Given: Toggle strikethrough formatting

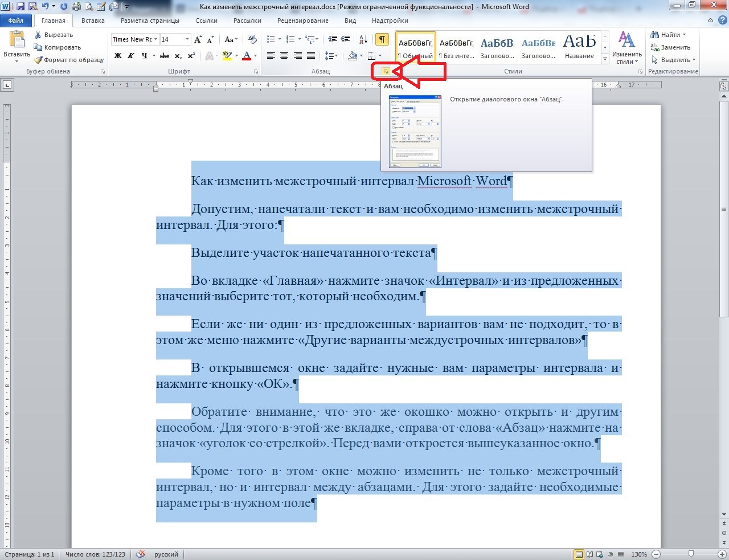Looking at the screenshot, I should (x=165, y=56).
